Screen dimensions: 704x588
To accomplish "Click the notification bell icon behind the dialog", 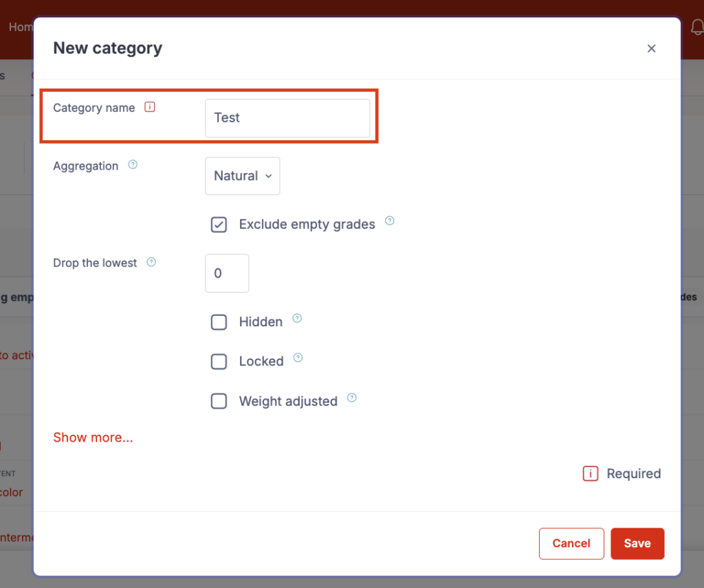I will click(x=697, y=27).
